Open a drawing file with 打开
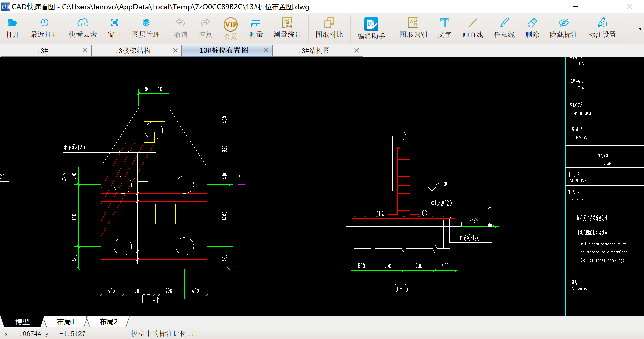The height and width of the screenshot is (339, 644). coord(13,28)
